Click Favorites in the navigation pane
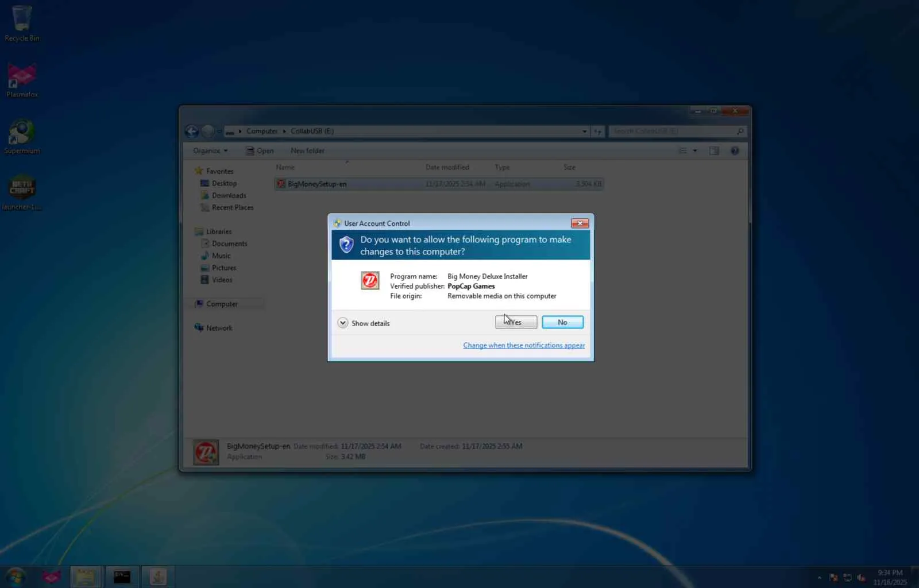This screenshot has height=588, width=919. coord(214,171)
